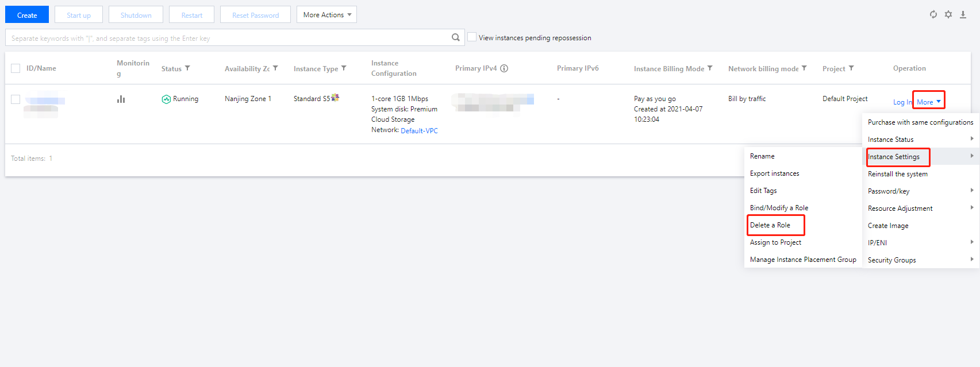Check the instance row checkbox
This screenshot has height=367, width=980.
16,99
